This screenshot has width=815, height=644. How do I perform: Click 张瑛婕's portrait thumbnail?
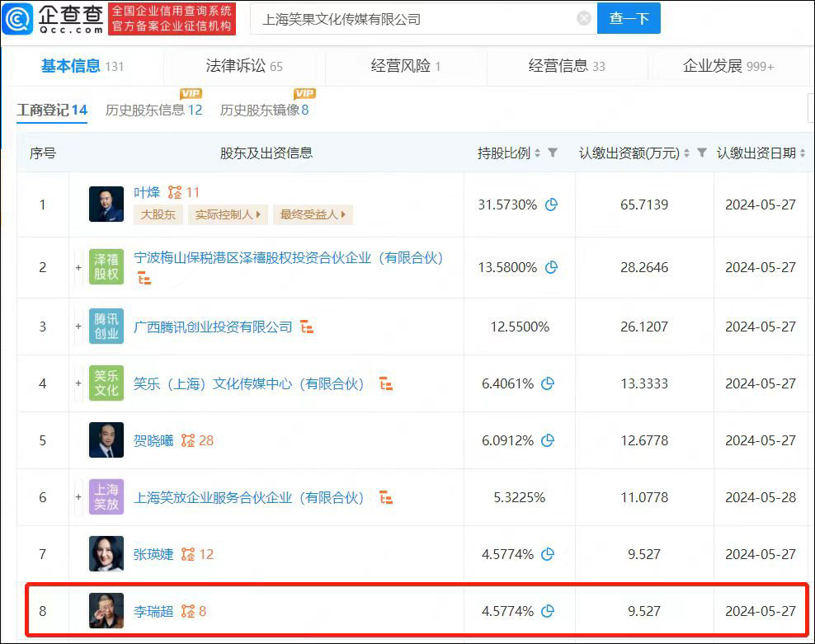[x=106, y=554]
